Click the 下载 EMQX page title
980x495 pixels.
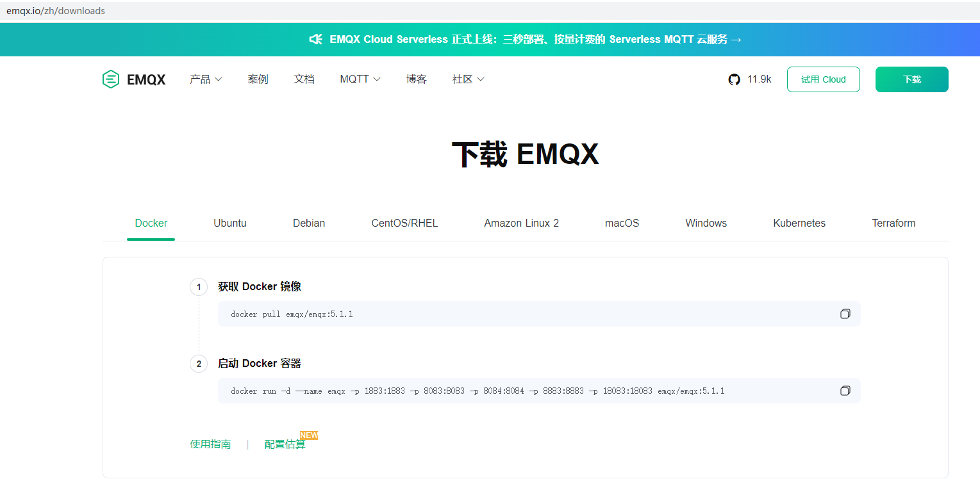(x=525, y=155)
